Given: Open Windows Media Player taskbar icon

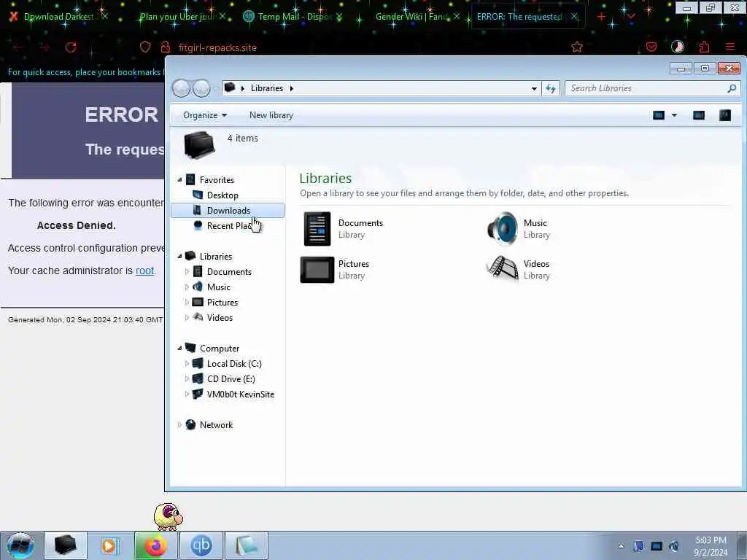Looking at the screenshot, I should 110,545.
